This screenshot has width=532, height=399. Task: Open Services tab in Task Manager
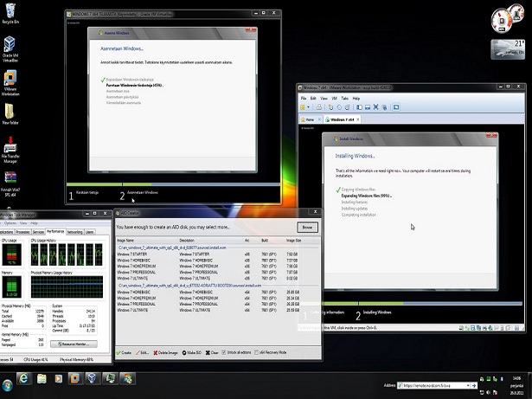pyautogui.click(x=38, y=232)
